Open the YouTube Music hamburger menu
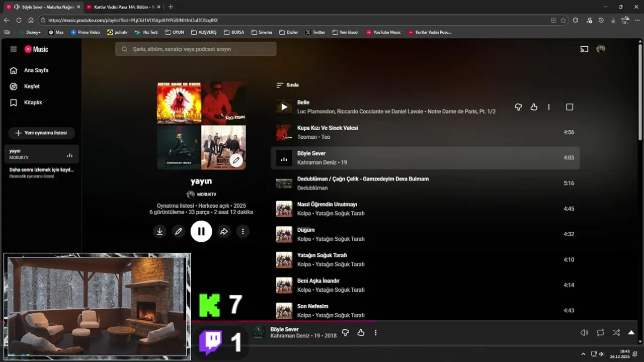The image size is (644, 362). [x=14, y=49]
